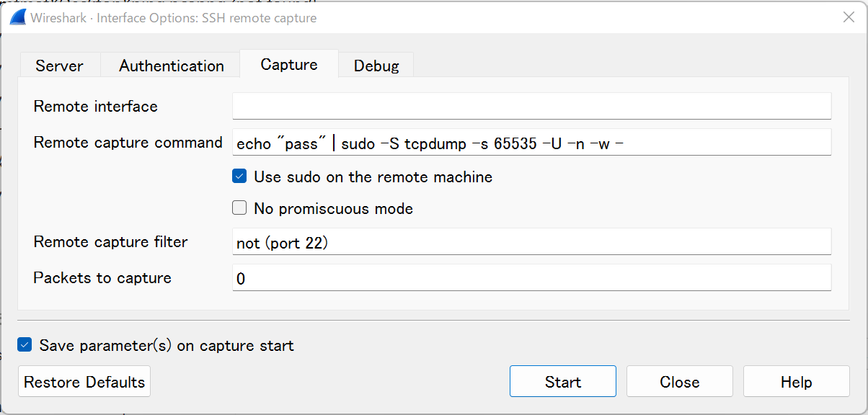Click the Remote interface label text

click(95, 106)
